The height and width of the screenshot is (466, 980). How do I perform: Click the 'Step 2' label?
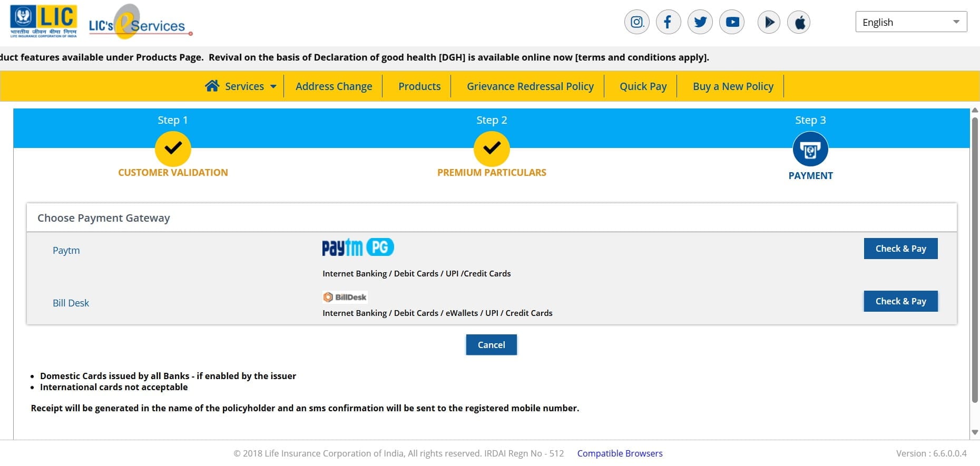point(492,120)
